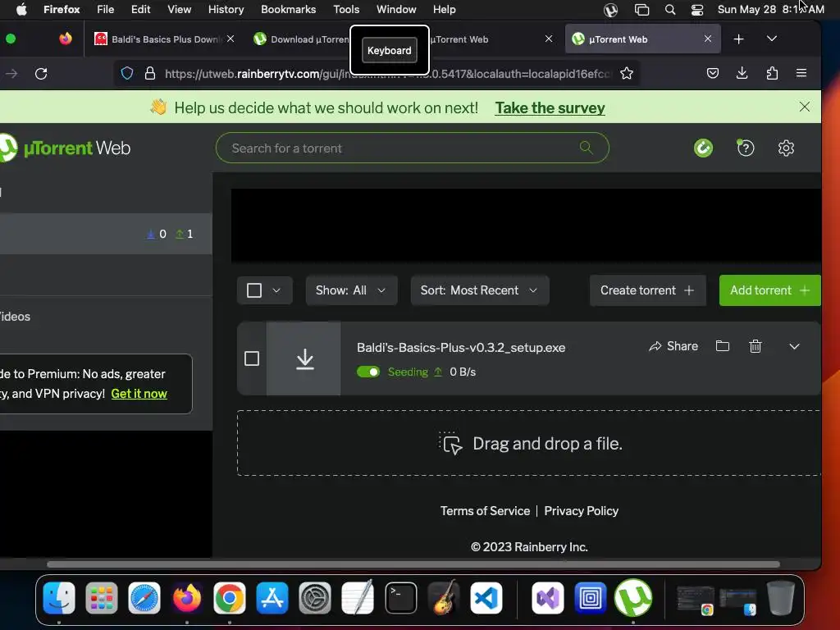The width and height of the screenshot is (840, 630).
Task: Click the Firefox address bar URL
Action: (x=387, y=73)
